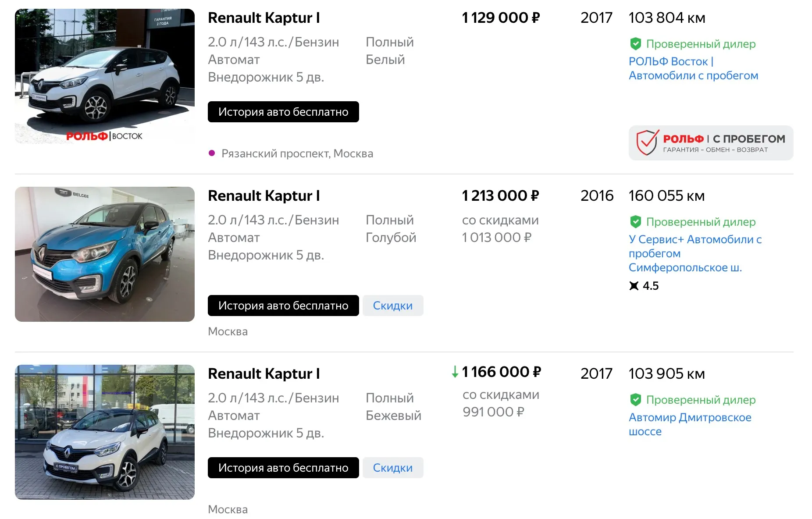Open dealer link У Сервис+ Симферопольское ш.
Image resolution: width=812 pixels, height=519 pixels.
tap(694, 253)
